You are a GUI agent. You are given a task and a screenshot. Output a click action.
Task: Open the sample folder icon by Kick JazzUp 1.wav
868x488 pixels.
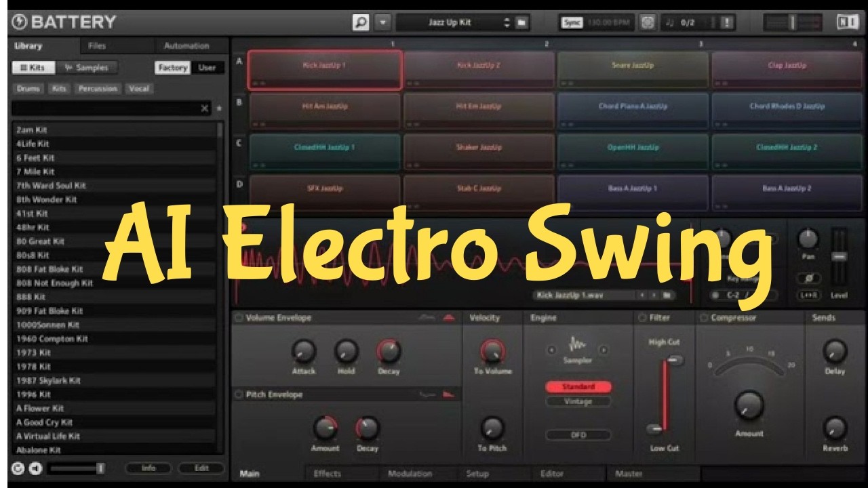[x=667, y=296]
